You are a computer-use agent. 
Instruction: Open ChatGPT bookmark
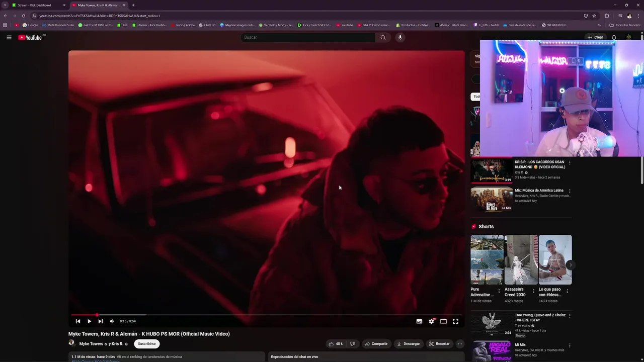(x=207, y=25)
